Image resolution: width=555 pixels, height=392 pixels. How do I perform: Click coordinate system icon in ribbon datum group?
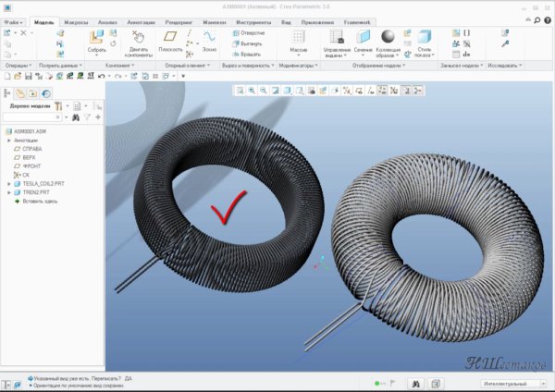pos(190,55)
